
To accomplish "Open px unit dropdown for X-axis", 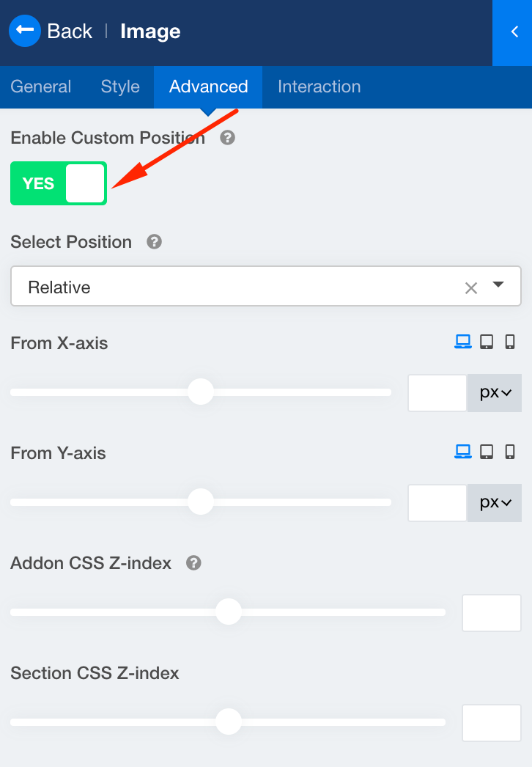I will click(495, 392).
